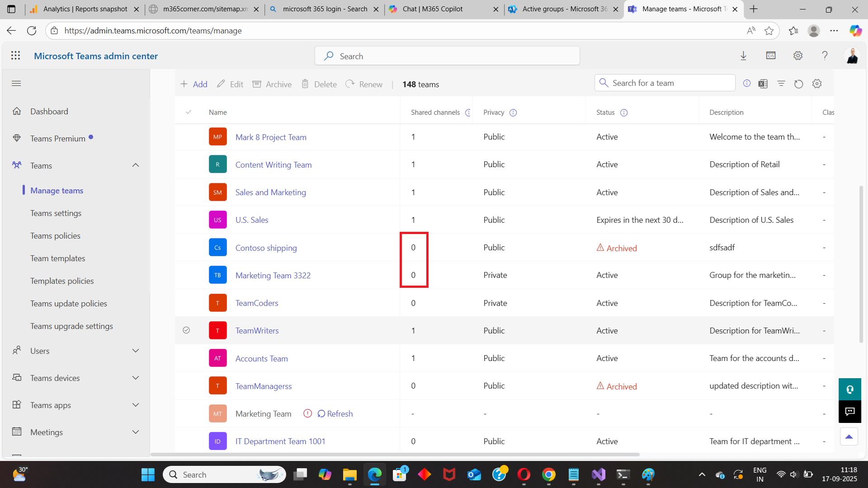Click the refresh teams list icon
Image resolution: width=868 pixels, height=488 pixels.
799,84
